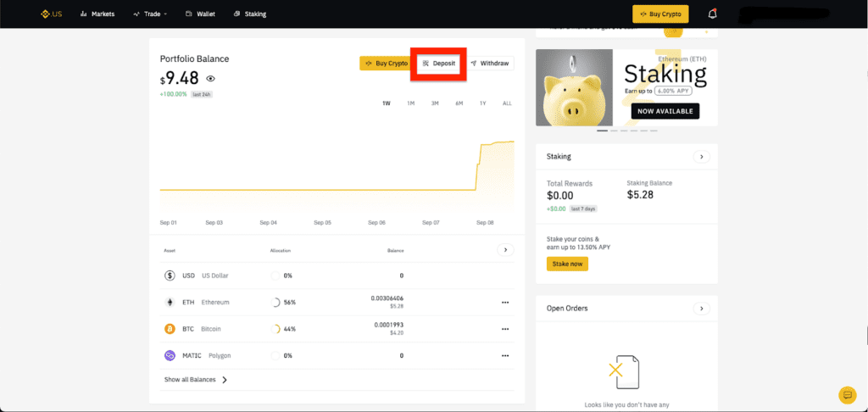Click the US Dollar asset name
868x412 pixels.
coord(214,276)
